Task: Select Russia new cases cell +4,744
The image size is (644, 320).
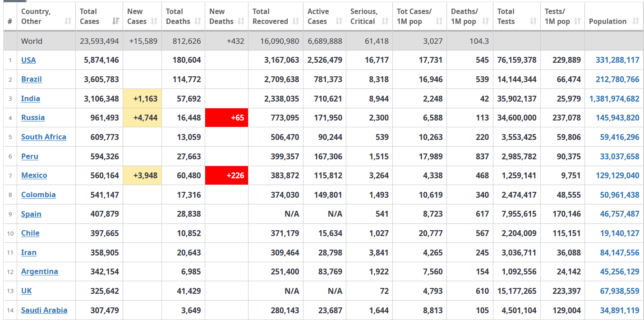Action: (x=142, y=117)
